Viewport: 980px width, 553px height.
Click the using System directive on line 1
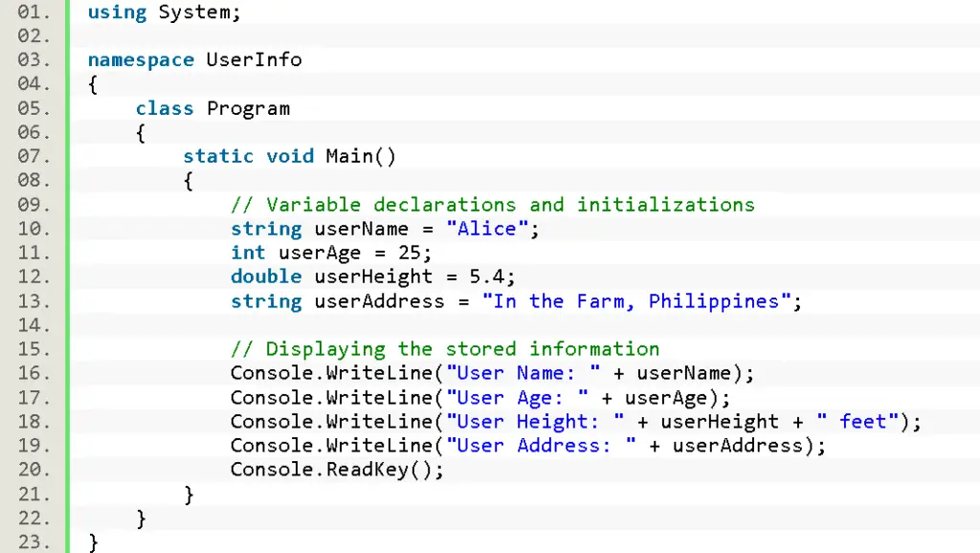[x=163, y=12]
